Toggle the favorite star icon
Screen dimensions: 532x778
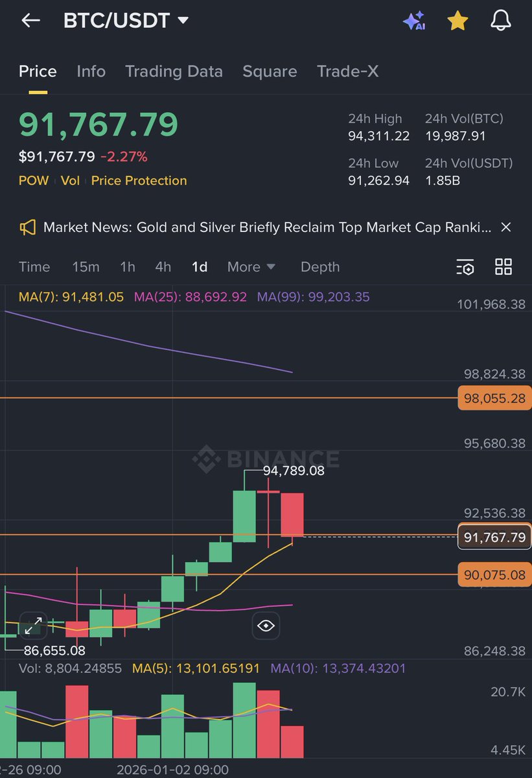click(457, 21)
